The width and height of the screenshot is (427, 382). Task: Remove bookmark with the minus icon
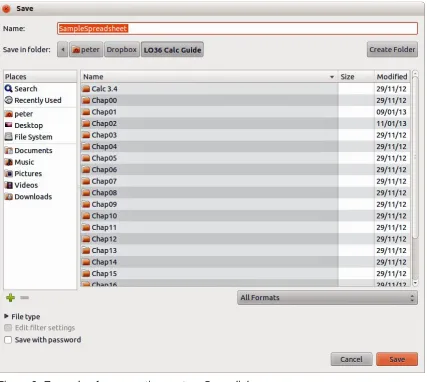click(24, 297)
